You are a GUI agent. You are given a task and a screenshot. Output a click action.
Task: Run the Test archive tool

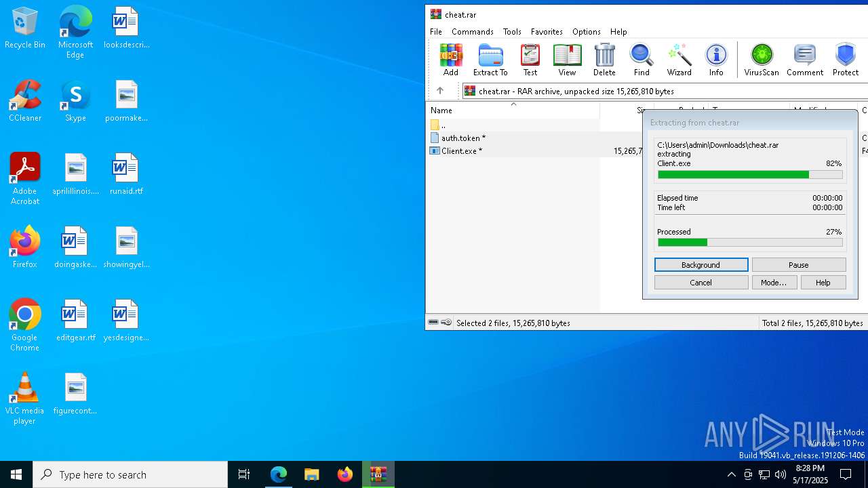pos(530,60)
